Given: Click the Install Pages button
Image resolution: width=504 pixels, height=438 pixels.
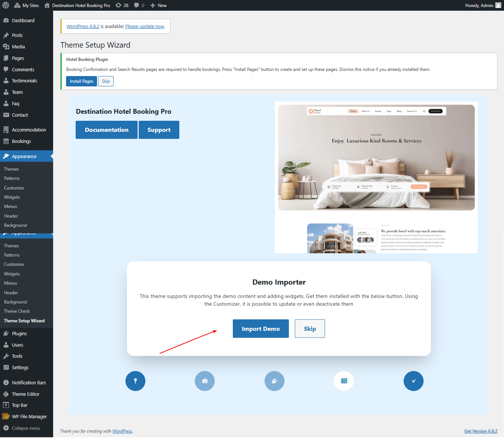Looking at the screenshot, I should coord(82,81).
